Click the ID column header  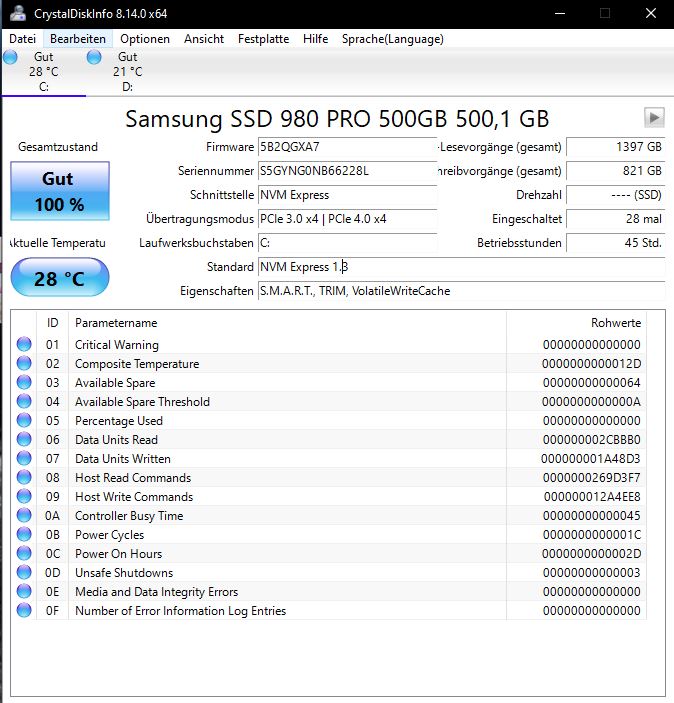tap(52, 323)
